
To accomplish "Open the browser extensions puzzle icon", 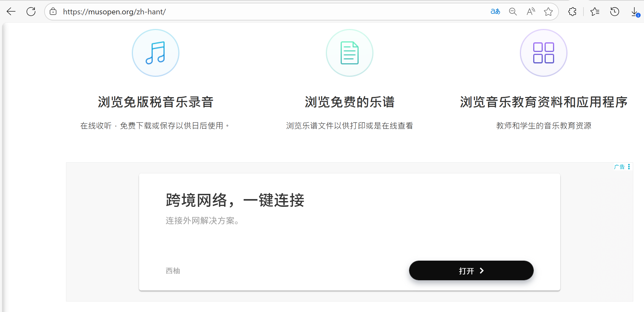I will 572,12.
